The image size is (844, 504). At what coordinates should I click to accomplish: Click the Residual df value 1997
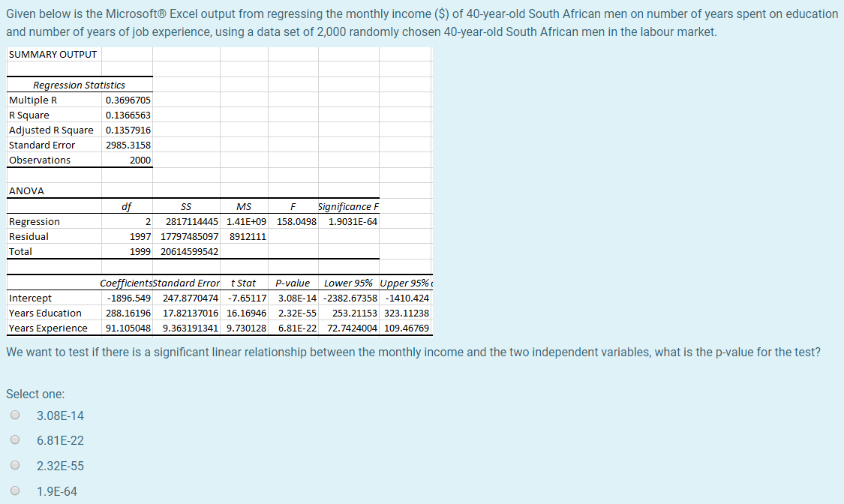pyautogui.click(x=139, y=236)
